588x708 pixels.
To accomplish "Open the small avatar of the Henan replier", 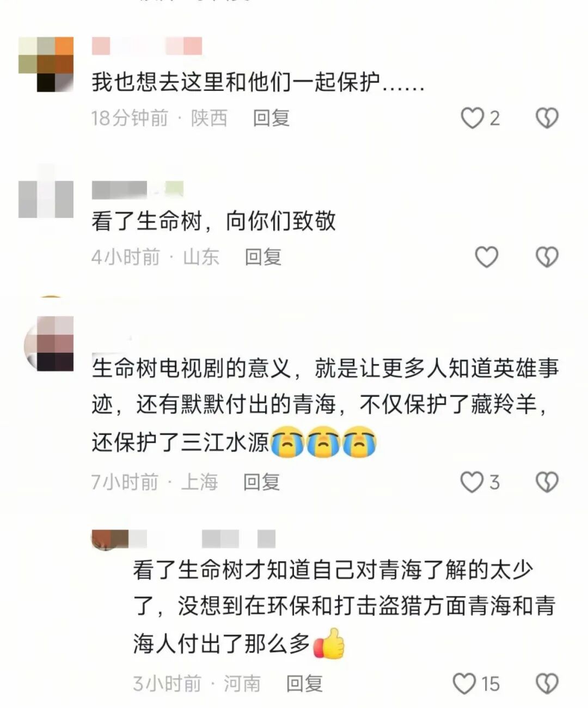I will tap(110, 539).
